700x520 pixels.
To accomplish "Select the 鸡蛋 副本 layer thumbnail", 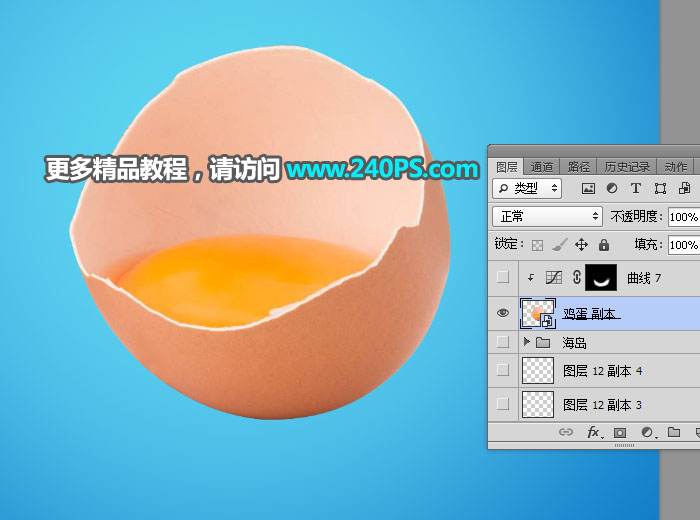I will 538,313.
